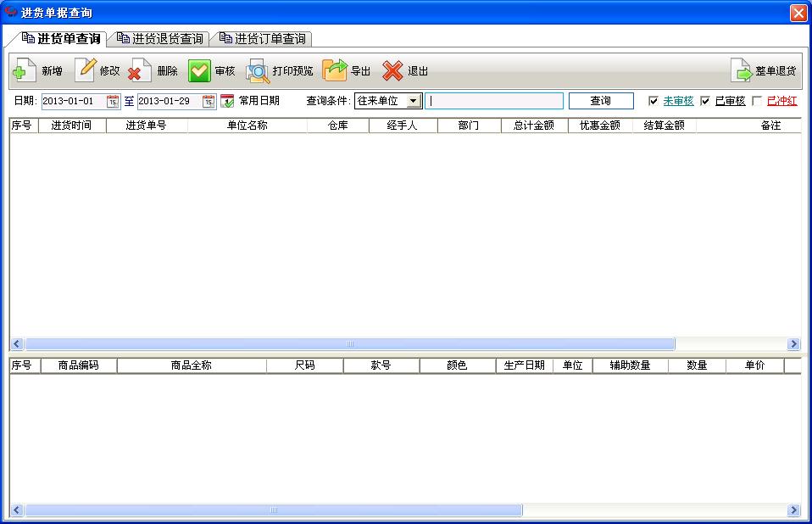Click the 单位名称 column header
Viewport: 812px width, 524px height.
point(247,125)
